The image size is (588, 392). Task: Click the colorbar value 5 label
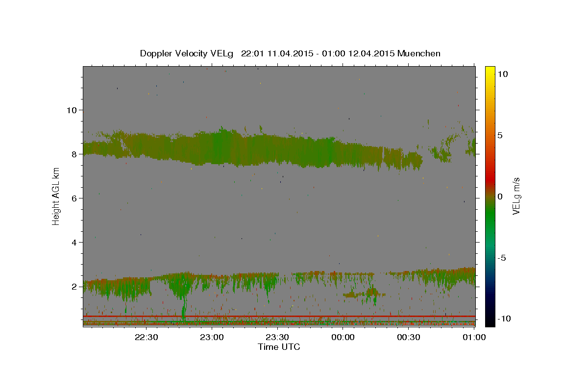(500, 135)
